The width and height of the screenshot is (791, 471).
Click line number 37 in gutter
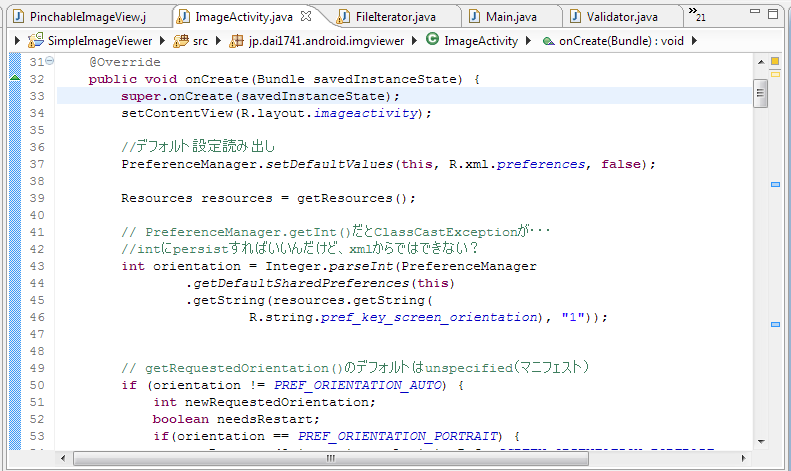click(x=37, y=164)
